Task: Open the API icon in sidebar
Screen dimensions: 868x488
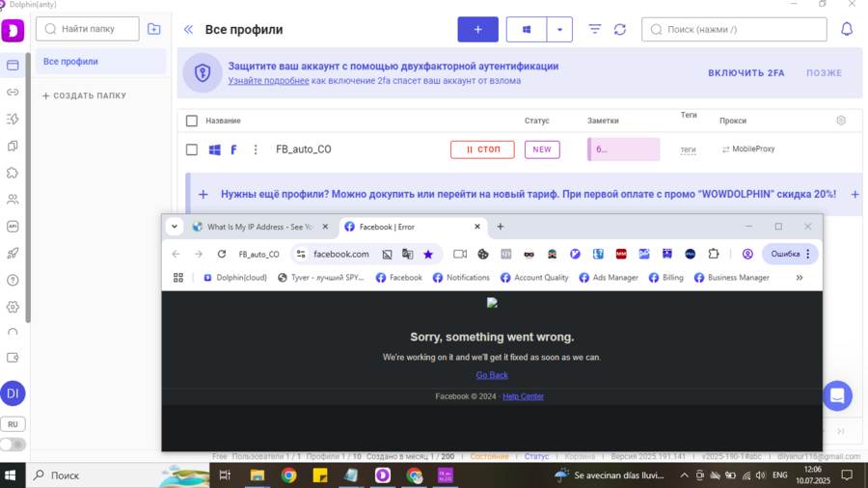Action: (13, 227)
